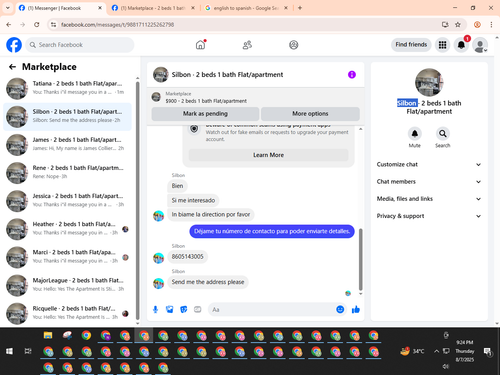Viewport: 500px width, 375px height.
Task: Choose a sticker icon
Action: [184, 310]
